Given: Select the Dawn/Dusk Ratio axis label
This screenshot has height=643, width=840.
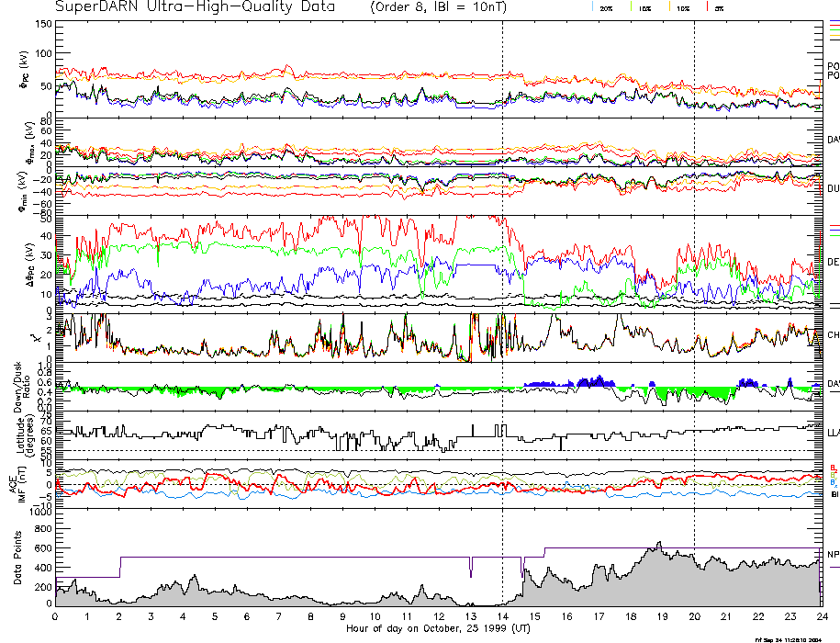Looking at the screenshot, I should (x=22, y=386).
